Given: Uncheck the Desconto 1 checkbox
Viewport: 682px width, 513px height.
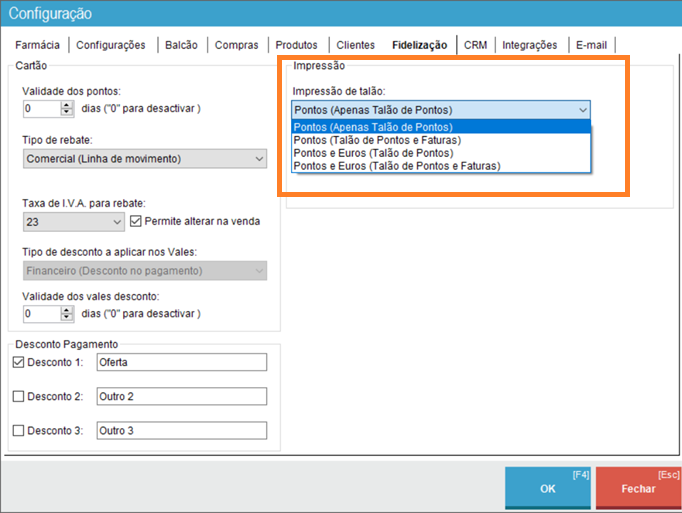Looking at the screenshot, I should coord(19,362).
